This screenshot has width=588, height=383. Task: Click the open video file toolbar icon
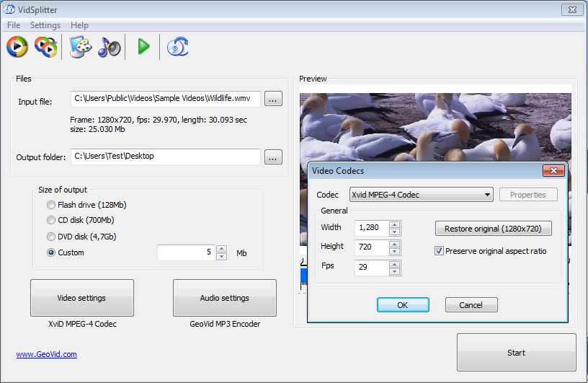point(17,47)
